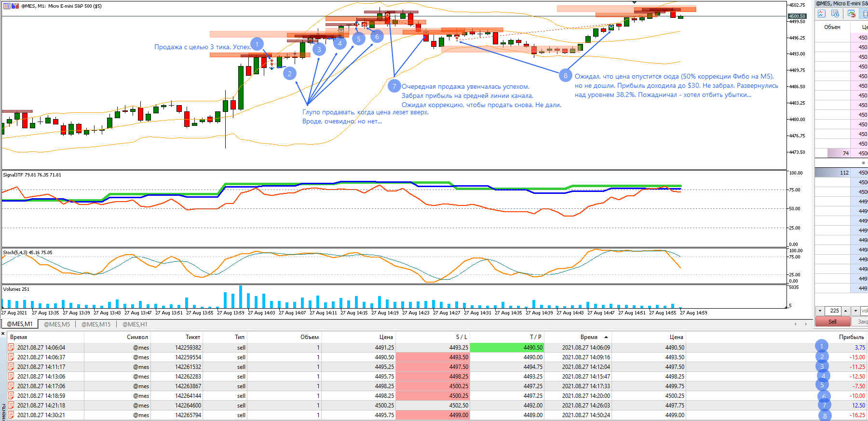Switch to the @MES,H1 chart tab

click(135, 324)
